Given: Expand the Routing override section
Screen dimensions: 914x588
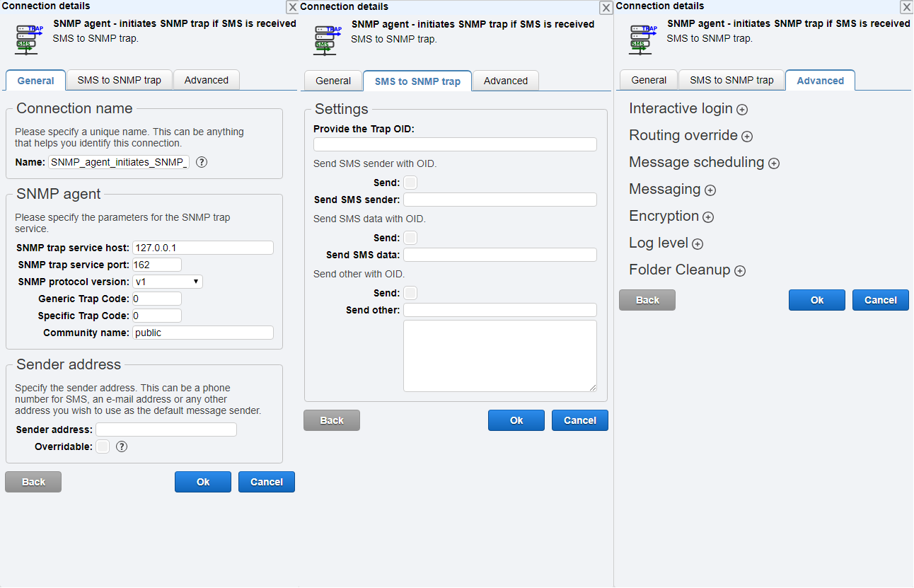Looking at the screenshot, I should tap(747, 137).
